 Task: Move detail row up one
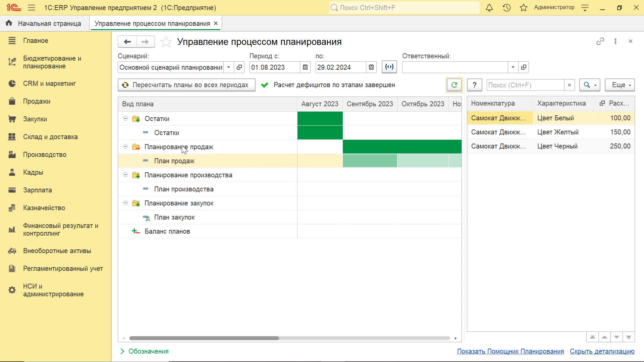pyautogui.click(x=604, y=337)
